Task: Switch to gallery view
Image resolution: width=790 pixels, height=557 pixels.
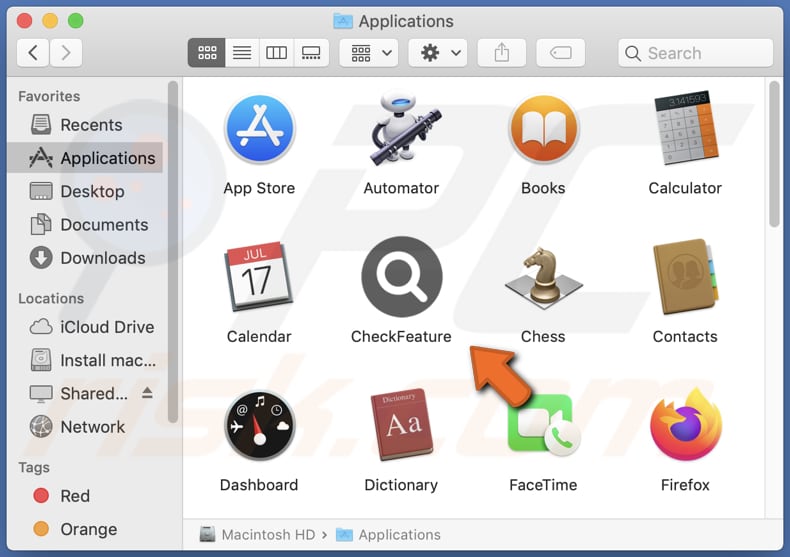Action: (x=311, y=53)
